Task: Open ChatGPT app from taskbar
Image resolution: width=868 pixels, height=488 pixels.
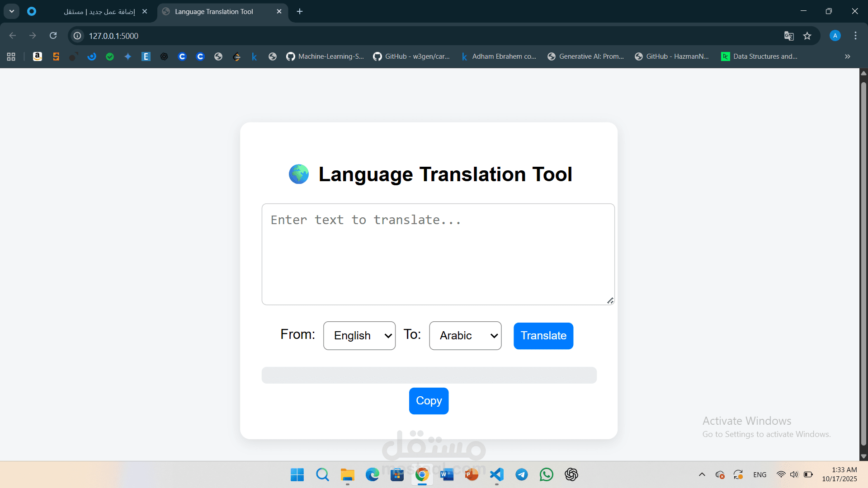Action: click(571, 474)
